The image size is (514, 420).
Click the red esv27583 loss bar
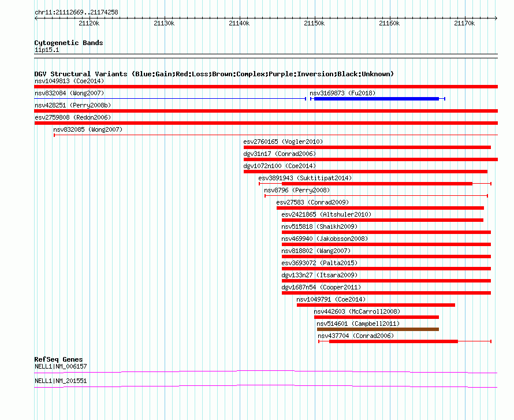point(380,208)
